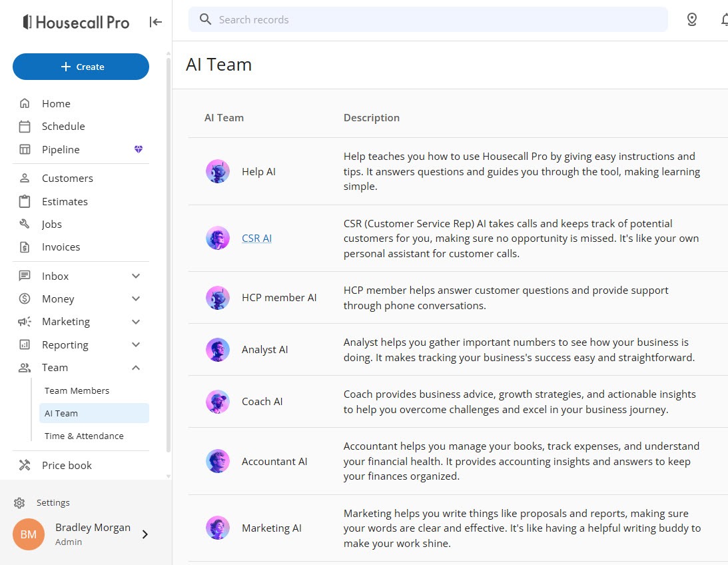Open notifications bell icon

tap(724, 19)
